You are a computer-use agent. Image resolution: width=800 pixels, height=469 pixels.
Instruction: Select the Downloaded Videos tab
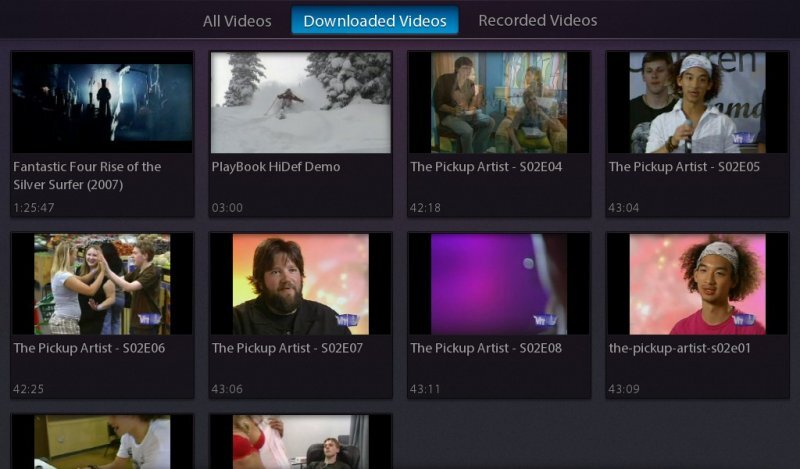pyautogui.click(x=375, y=20)
